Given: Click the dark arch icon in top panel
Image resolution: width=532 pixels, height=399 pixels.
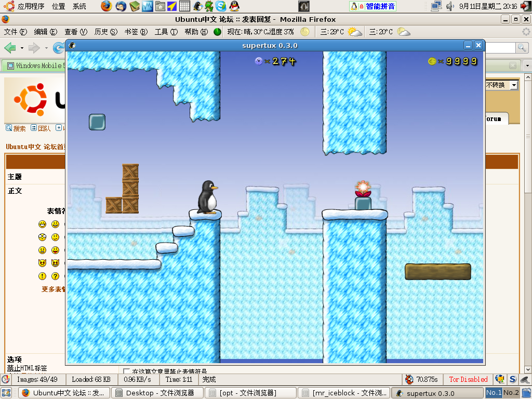Looking at the screenshot, I should point(303,6).
